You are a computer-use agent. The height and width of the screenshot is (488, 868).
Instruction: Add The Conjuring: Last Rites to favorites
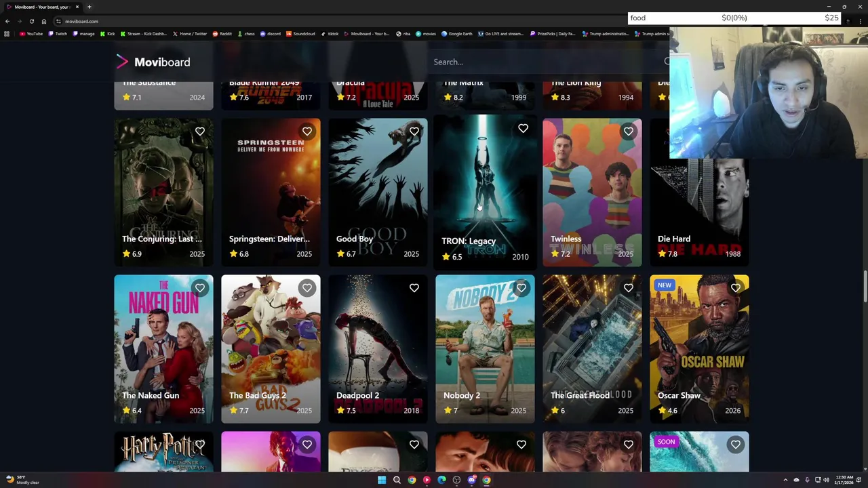pyautogui.click(x=200, y=131)
